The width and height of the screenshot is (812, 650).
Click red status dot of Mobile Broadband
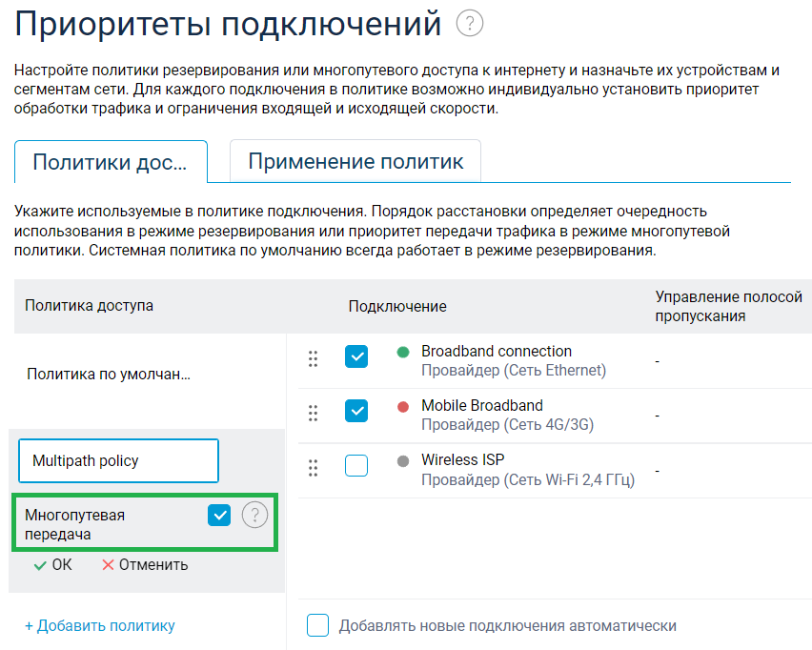(x=402, y=406)
